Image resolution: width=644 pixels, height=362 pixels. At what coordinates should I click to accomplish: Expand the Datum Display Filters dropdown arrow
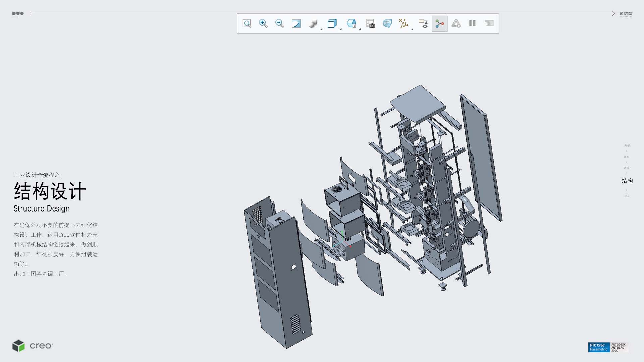click(x=412, y=29)
